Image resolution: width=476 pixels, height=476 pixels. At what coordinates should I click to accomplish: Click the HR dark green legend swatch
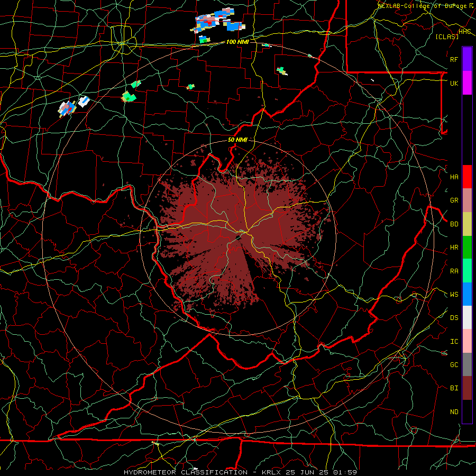click(x=467, y=248)
